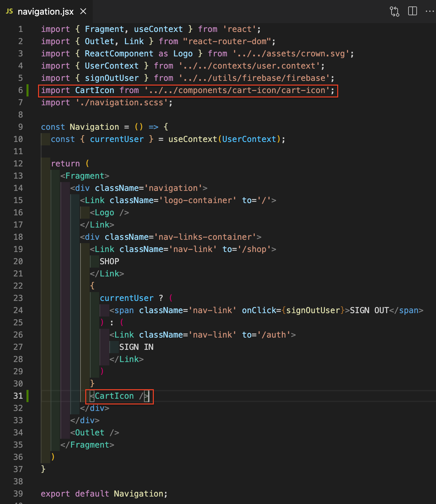This screenshot has height=504, width=436.
Task: Click the '/auth' route string on line 26
Action: [x=274, y=335]
